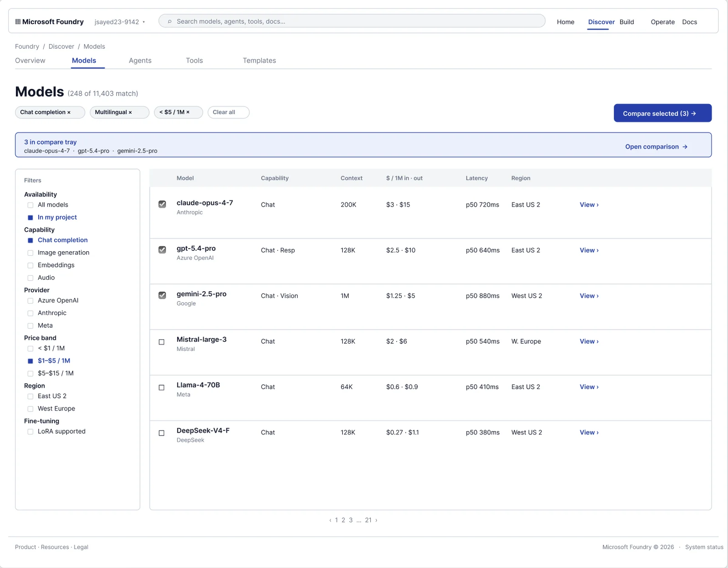Click the Foundry breadcrumb link
Screen dimensions: 728x568
(x=27, y=46)
